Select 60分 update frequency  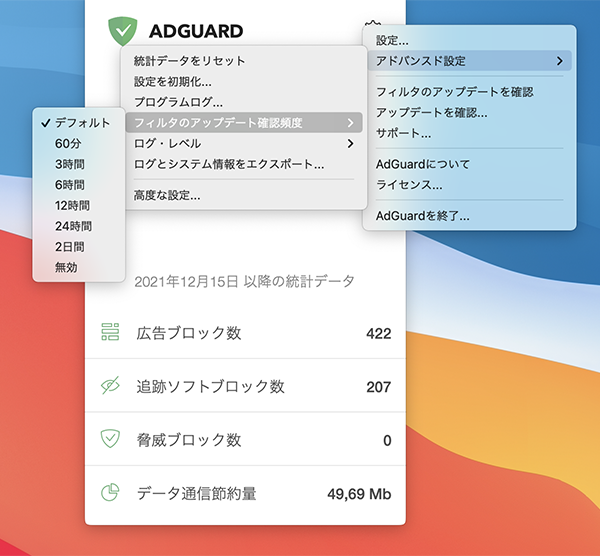tap(79, 143)
